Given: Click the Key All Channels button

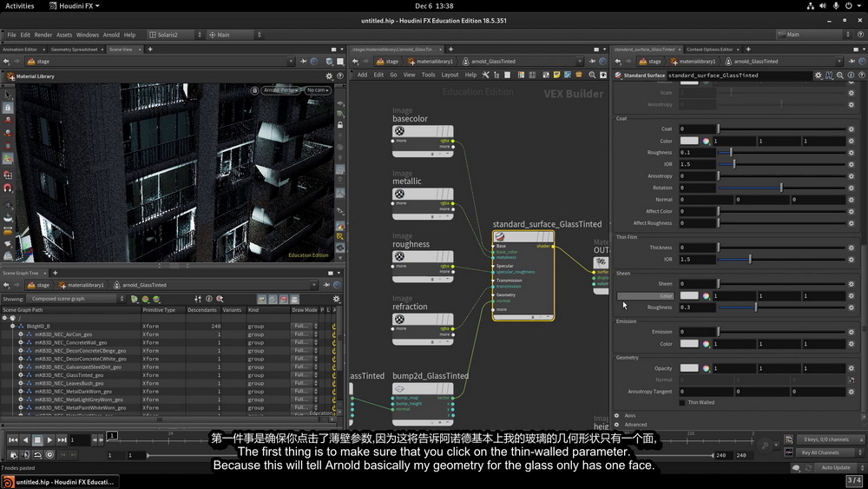Looking at the screenshot, I should 820,453.
